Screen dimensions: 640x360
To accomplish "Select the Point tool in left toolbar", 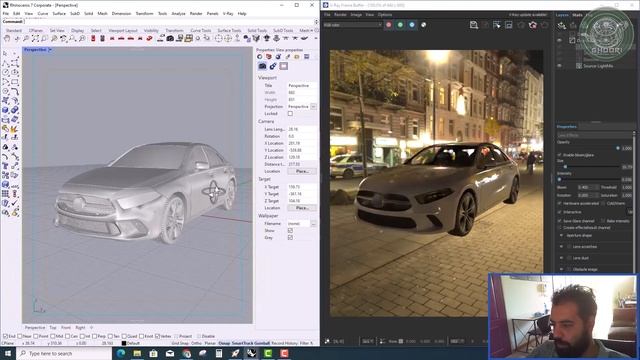I will tap(15, 53).
